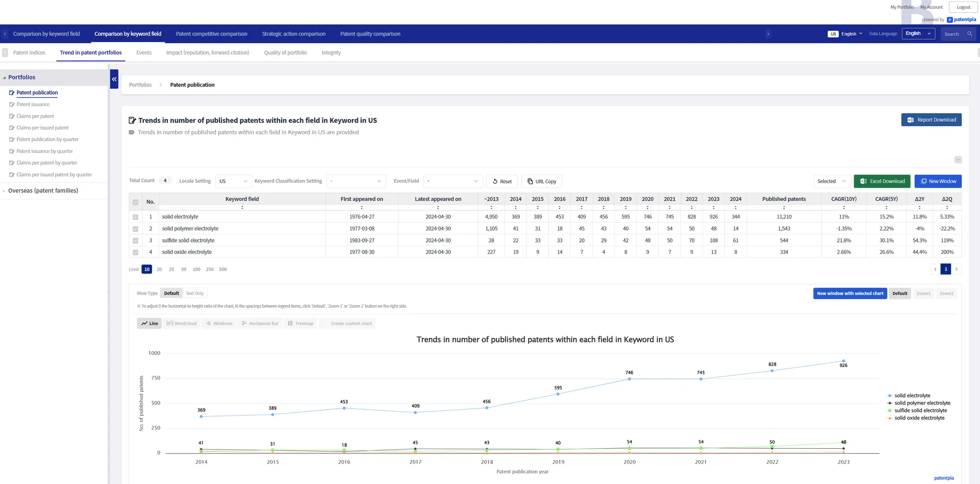Toggle the select-all header checkbox
Viewport: 980px width, 484px height.
135,202
